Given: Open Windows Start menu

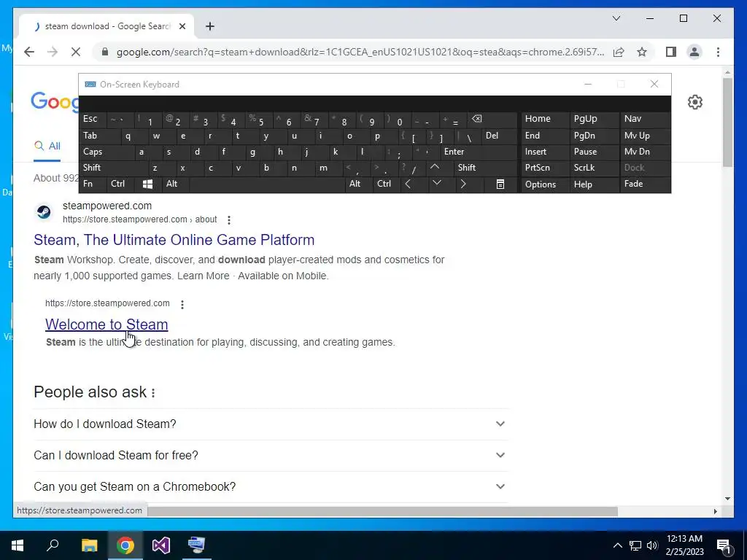Looking at the screenshot, I should click(x=18, y=545).
